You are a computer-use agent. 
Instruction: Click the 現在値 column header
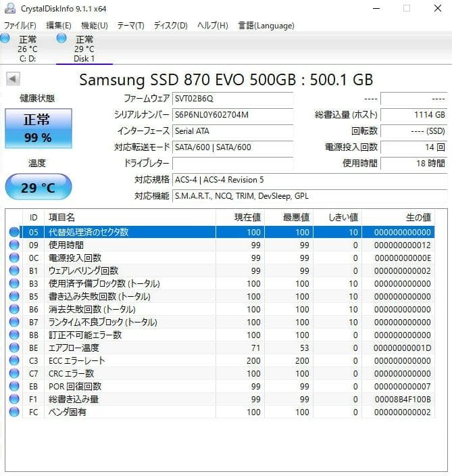241,217
